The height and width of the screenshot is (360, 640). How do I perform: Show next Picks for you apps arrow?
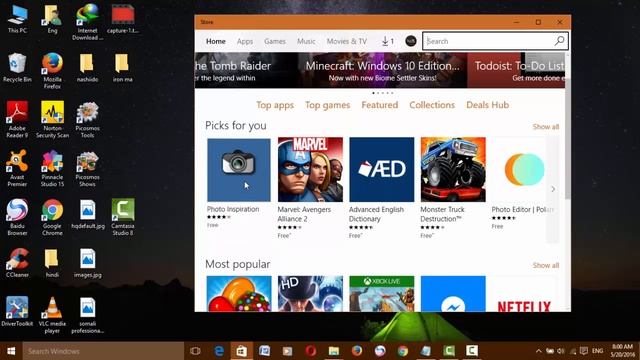tap(553, 189)
